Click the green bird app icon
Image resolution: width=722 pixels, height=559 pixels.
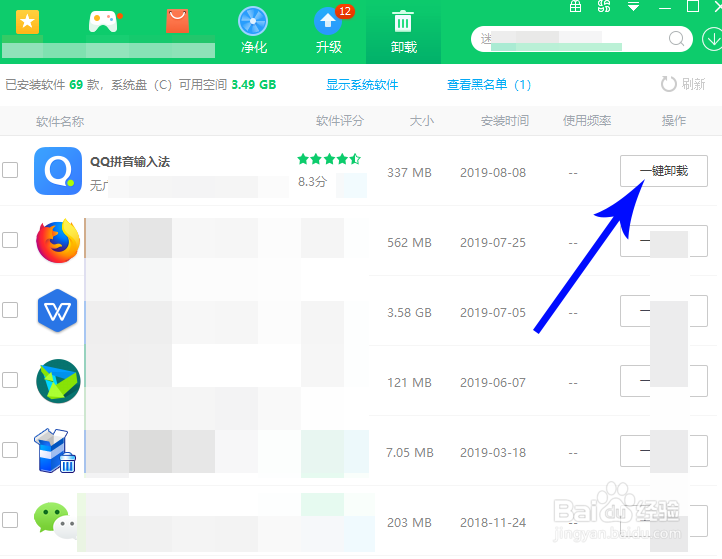tap(58, 381)
